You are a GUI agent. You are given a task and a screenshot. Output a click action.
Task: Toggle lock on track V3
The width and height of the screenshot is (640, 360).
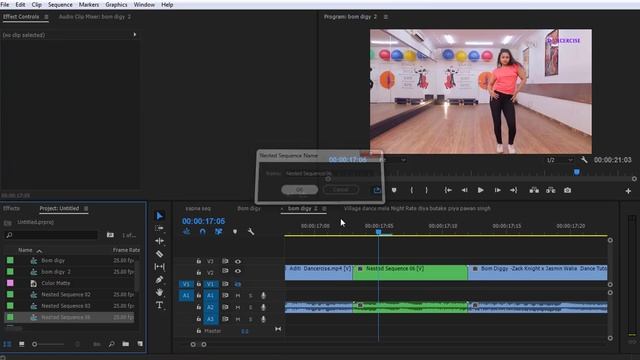199,261
